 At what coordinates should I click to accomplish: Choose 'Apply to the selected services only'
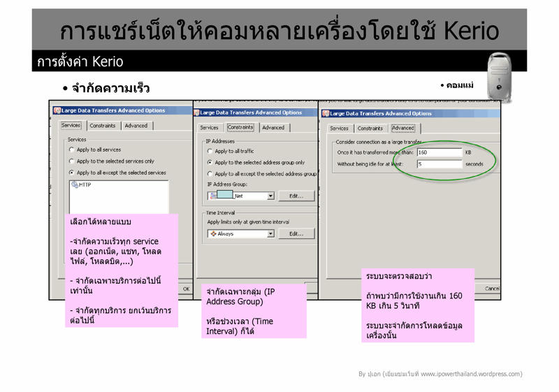pyautogui.click(x=71, y=161)
